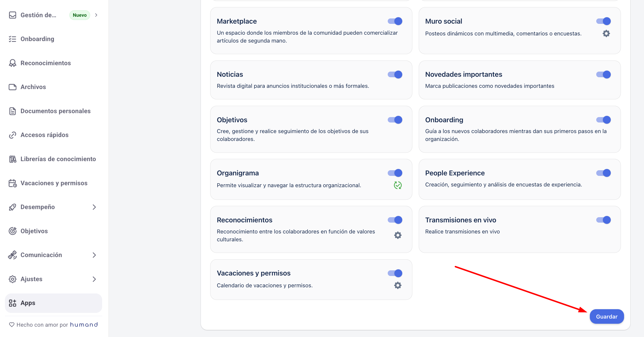The width and height of the screenshot is (644, 337).
Task: Expand the Ajustes section chevron
Action: click(x=94, y=279)
